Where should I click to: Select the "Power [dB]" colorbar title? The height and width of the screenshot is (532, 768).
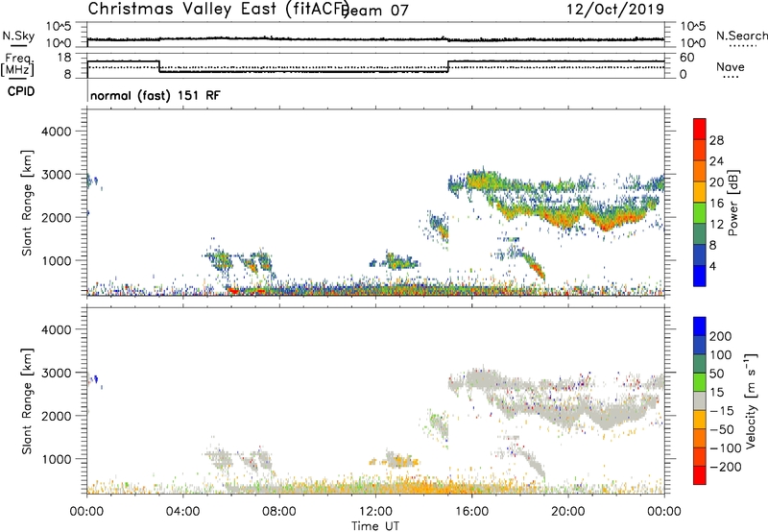[x=733, y=203]
